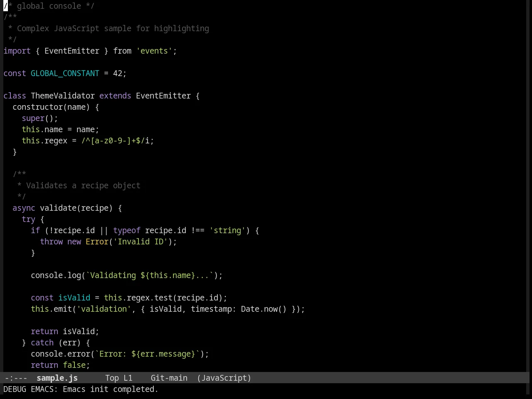532x399 pixels.
Task: Click the L1 line number indicator
Action: pos(128,378)
